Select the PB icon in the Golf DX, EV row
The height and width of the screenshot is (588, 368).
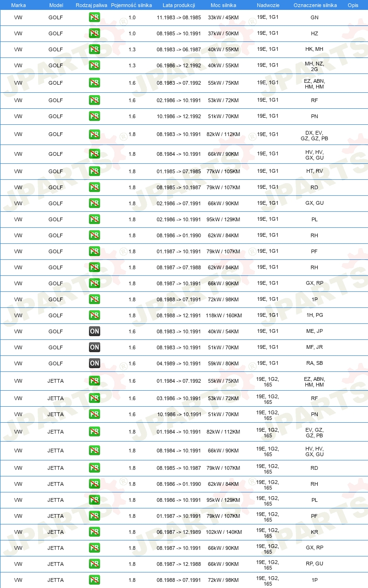click(95, 135)
